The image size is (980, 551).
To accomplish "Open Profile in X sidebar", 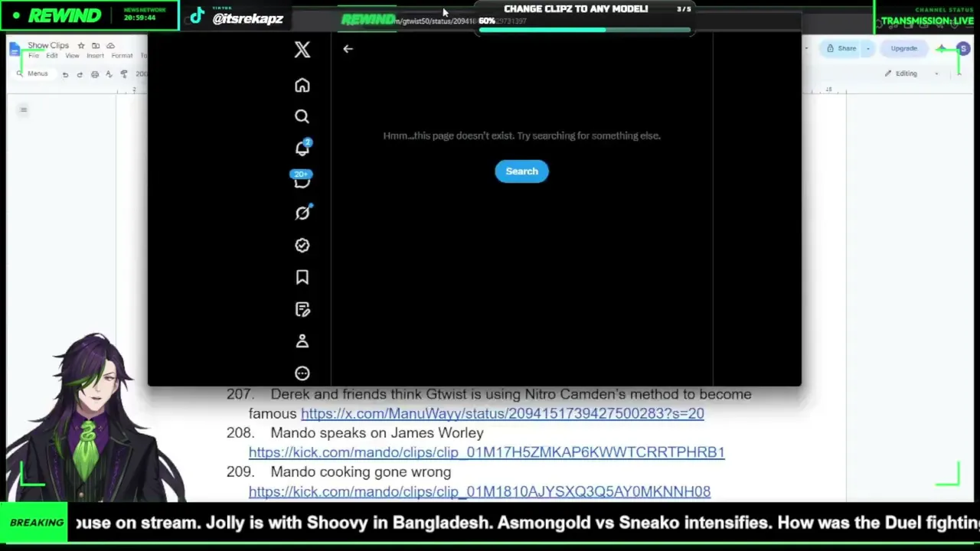I will pos(302,341).
